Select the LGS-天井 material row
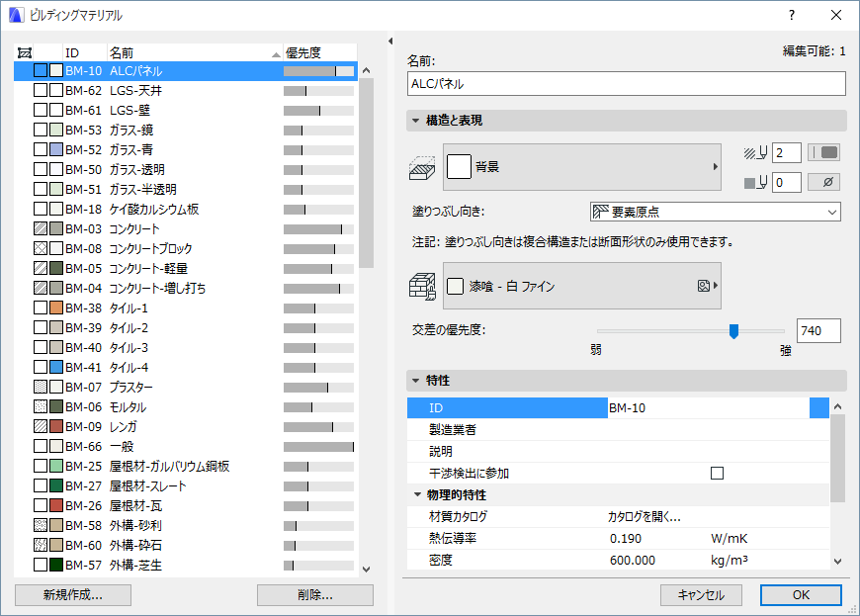The image size is (860, 616). pos(186,91)
